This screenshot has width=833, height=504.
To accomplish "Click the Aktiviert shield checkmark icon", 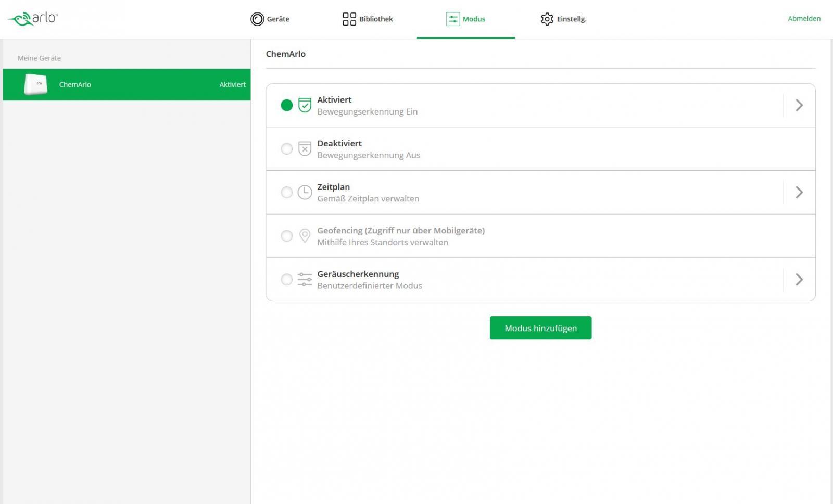I will click(305, 105).
